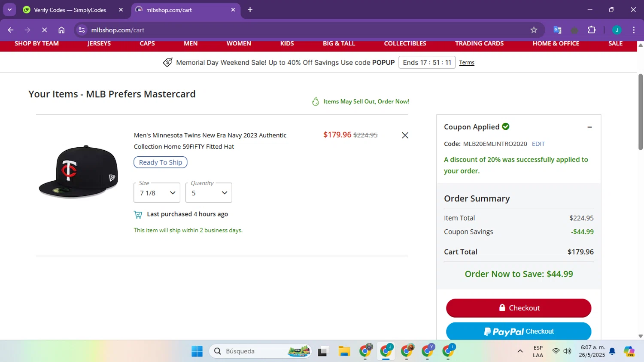Click the page vertical scrollbar thumb
The height and width of the screenshot is (362, 644).
pyautogui.click(x=641, y=112)
